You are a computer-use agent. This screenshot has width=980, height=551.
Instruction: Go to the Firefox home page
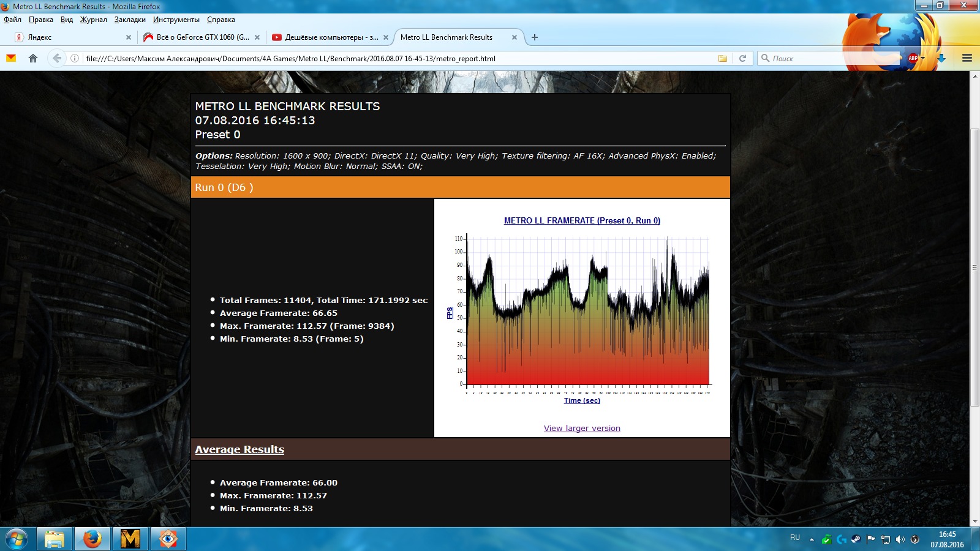33,58
